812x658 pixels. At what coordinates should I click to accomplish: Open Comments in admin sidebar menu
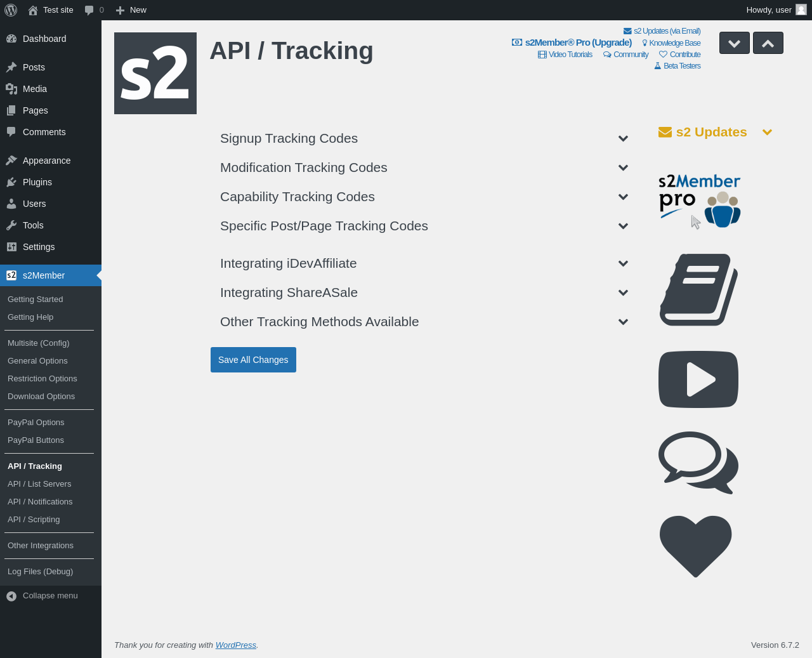click(x=51, y=132)
